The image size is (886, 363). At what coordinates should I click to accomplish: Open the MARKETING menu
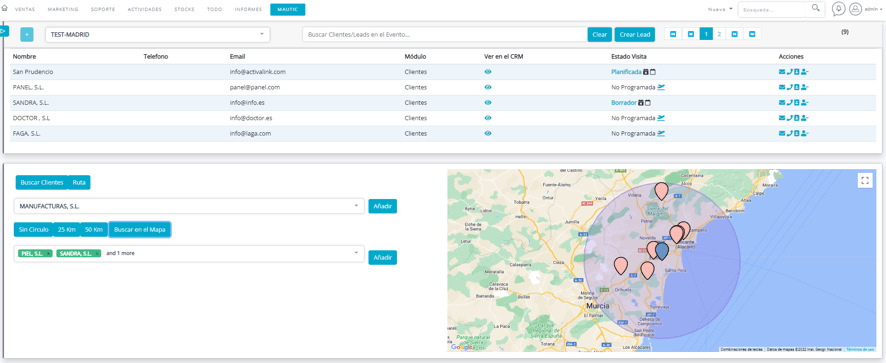coord(63,10)
